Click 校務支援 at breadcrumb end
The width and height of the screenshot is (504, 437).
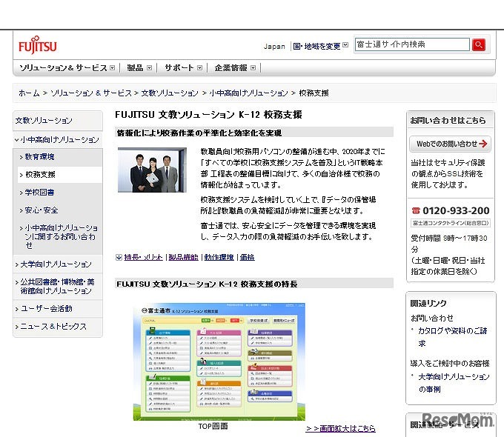(x=314, y=93)
